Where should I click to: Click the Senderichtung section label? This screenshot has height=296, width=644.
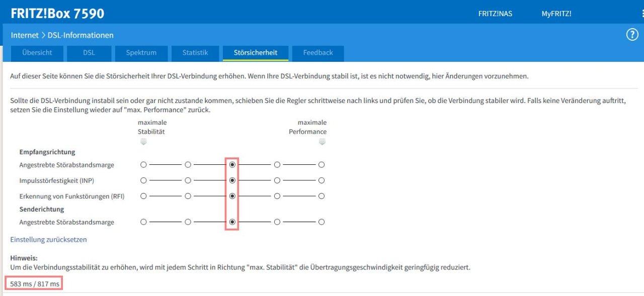tap(42, 209)
